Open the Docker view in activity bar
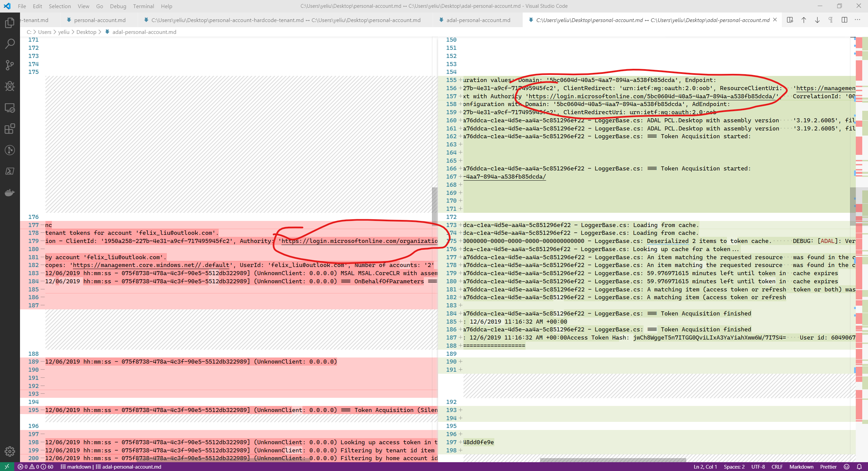This screenshot has width=868, height=471. click(10, 193)
